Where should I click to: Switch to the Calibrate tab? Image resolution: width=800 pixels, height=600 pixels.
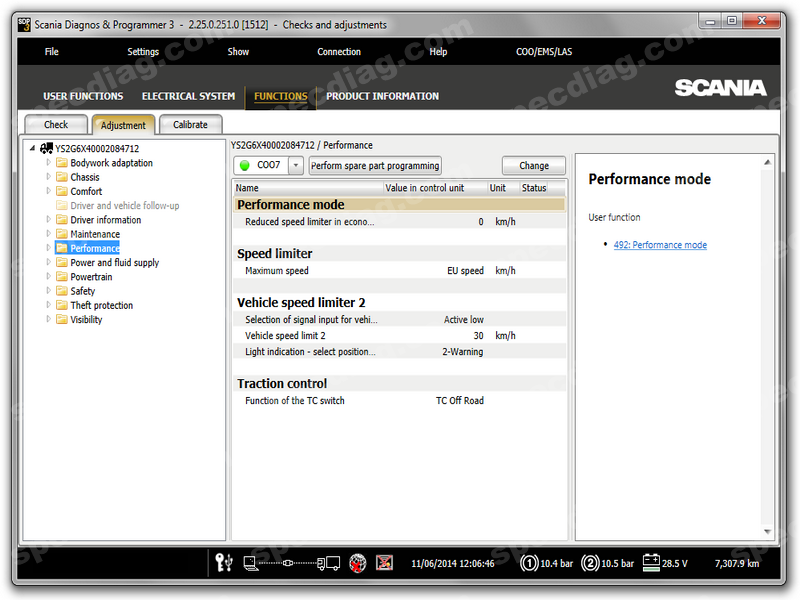[x=190, y=125]
